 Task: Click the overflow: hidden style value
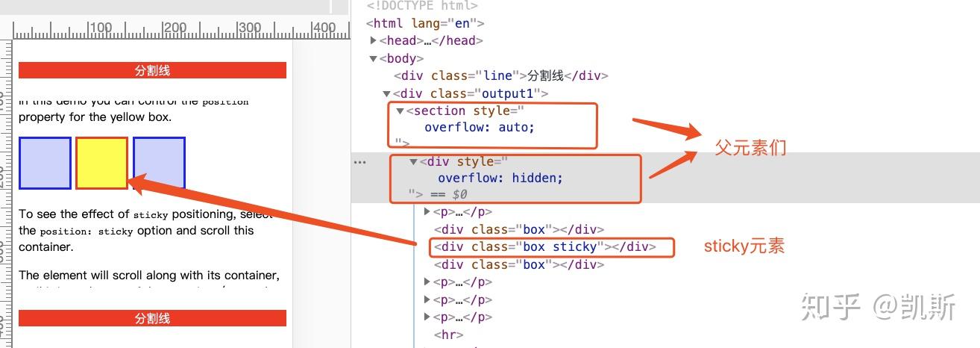point(500,178)
